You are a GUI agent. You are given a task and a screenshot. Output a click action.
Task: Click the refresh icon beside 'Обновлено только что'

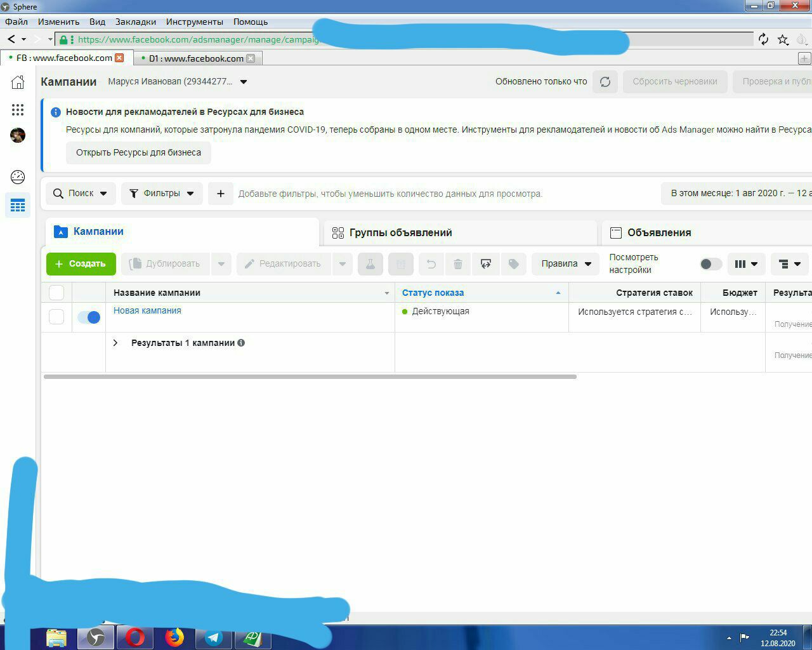click(x=605, y=81)
